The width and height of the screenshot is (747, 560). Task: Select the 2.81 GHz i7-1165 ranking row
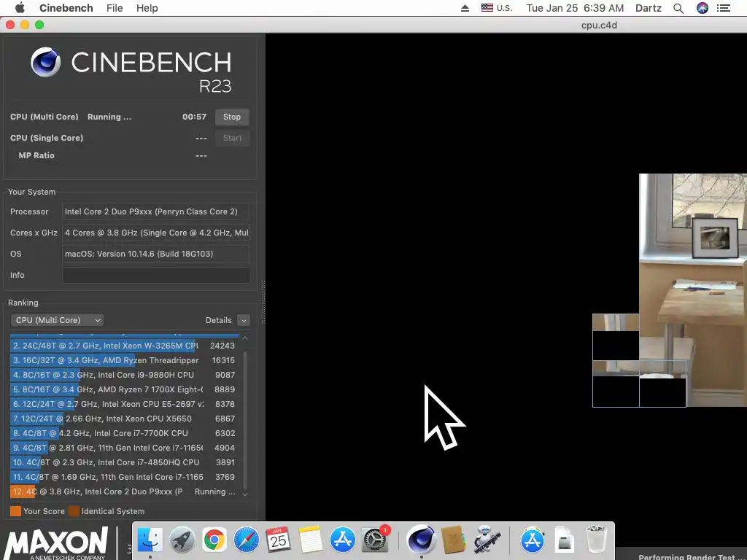pyautogui.click(x=124, y=448)
